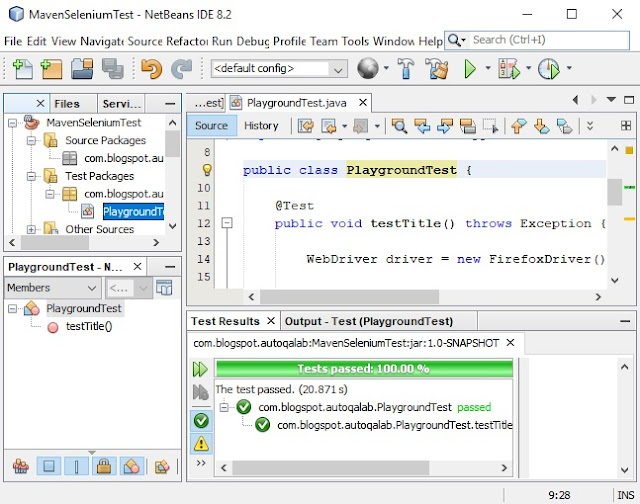Image resolution: width=640 pixels, height=504 pixels.
Task: Select testTitle() in Navigator
Action: coord(89,326)
